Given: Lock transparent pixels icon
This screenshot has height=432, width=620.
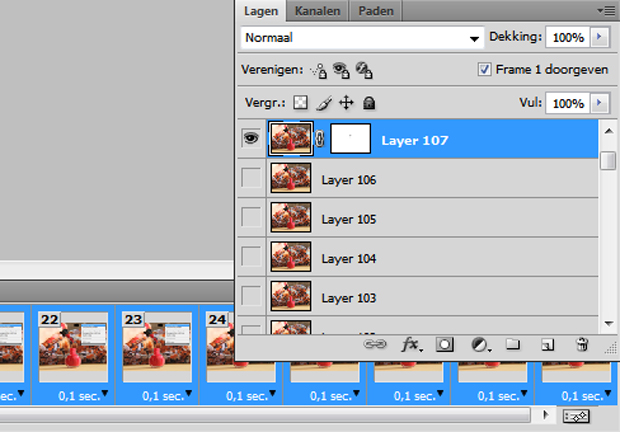Looking at the screenshot, I should pos(301,103).
